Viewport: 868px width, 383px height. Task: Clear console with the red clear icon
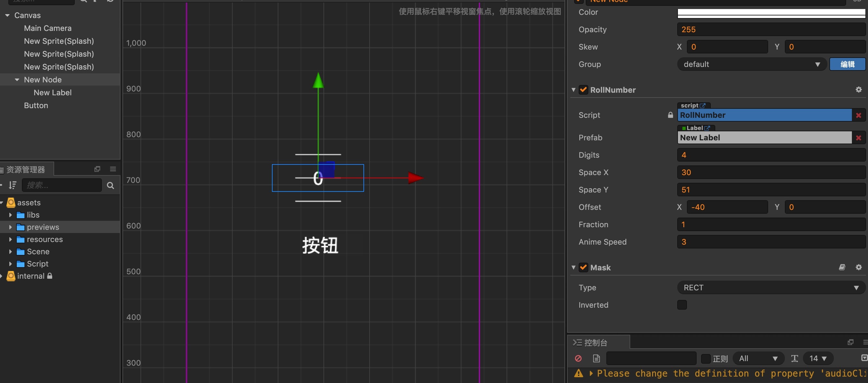(x=578, y=359)
